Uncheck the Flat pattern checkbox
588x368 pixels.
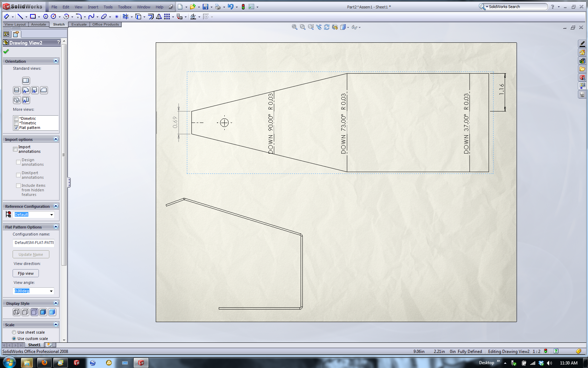pyautogui.click(x=16, y=128)
